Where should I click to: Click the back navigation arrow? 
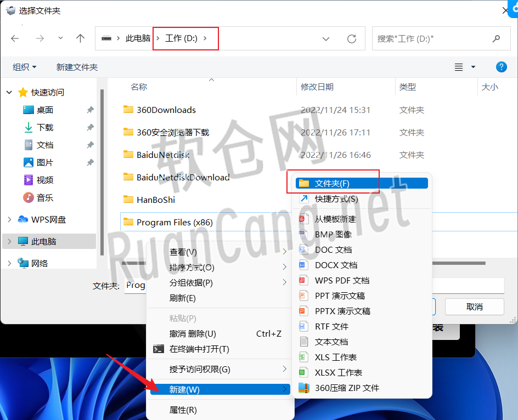14,38
